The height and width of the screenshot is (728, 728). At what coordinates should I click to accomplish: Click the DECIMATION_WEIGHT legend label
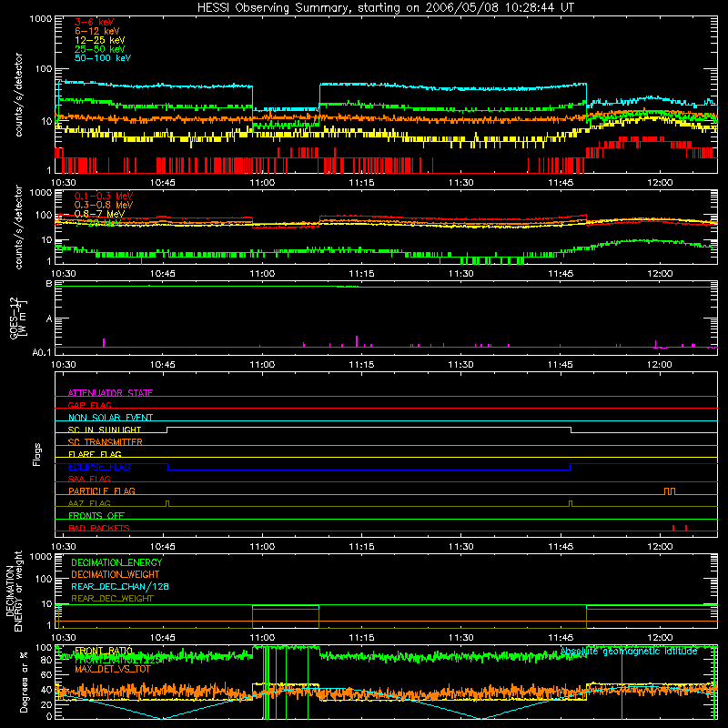(116, 574)
